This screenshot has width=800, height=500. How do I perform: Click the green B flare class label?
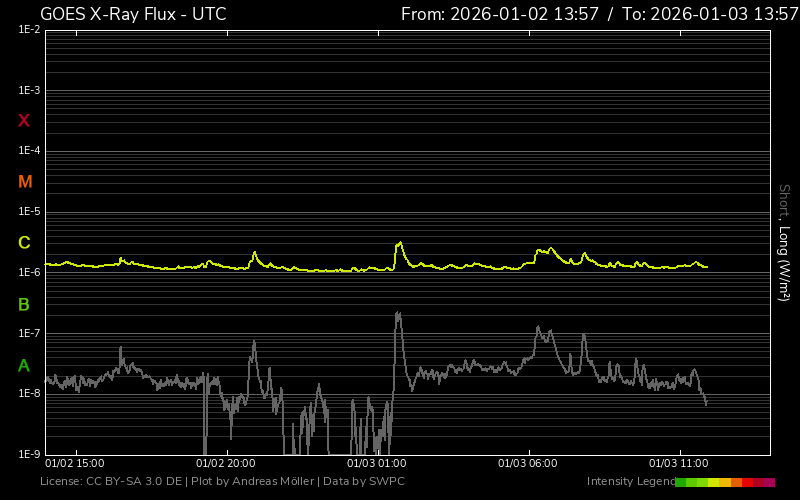point(24,304)
